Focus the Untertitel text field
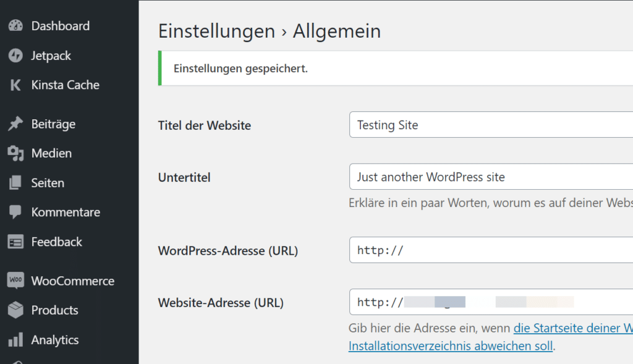Viewport: 633px width, 364px height. point(488,177)
